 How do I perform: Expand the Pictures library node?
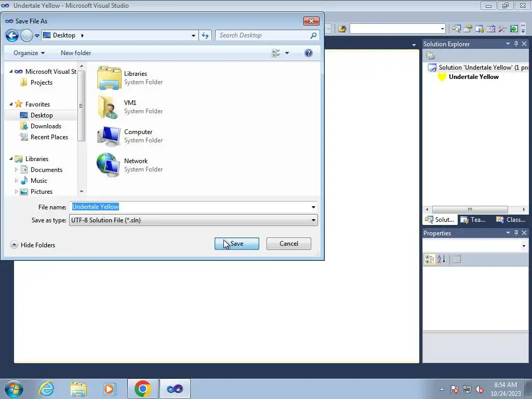tap(16, 191)
